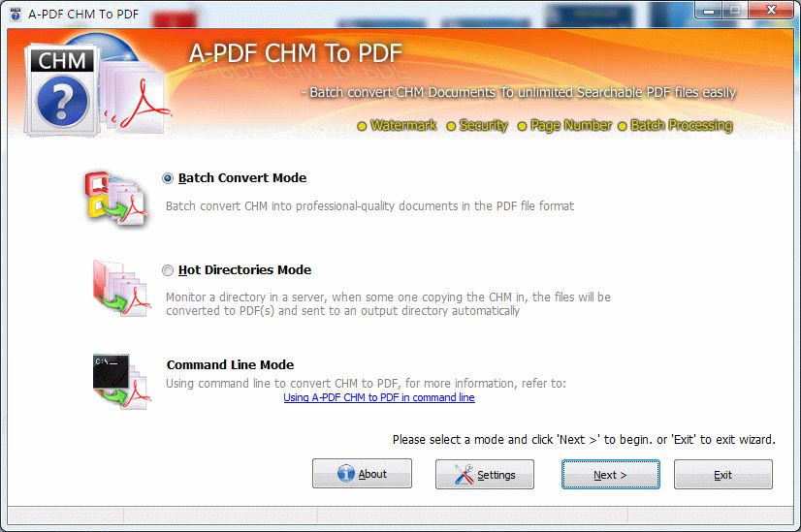Click the Batch Convert Mode icon

[115, 199]
